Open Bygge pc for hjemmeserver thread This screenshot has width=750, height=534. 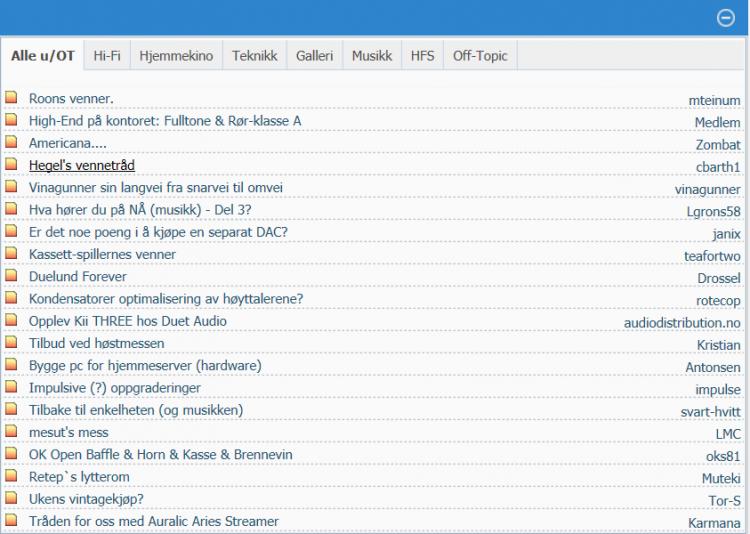tap(145, 366)
